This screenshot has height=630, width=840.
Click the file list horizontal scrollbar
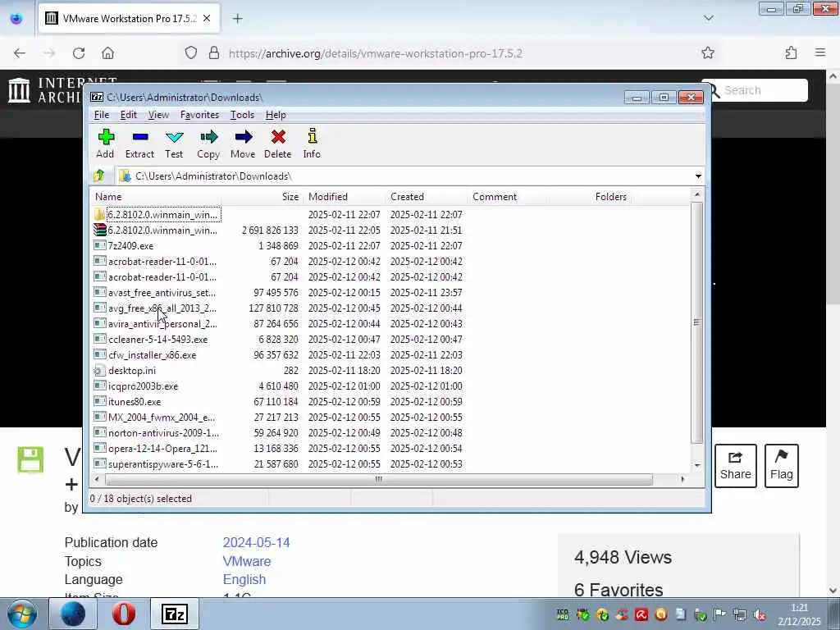tap(378, 479)
